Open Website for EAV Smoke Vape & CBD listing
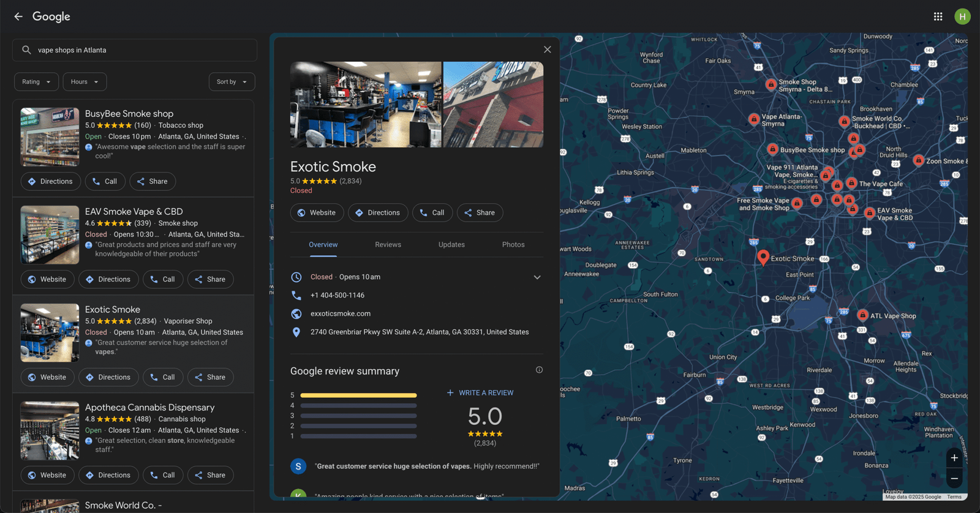Image resolution: width=980 pixels, height=513 pixels. (x=48, y=279)
